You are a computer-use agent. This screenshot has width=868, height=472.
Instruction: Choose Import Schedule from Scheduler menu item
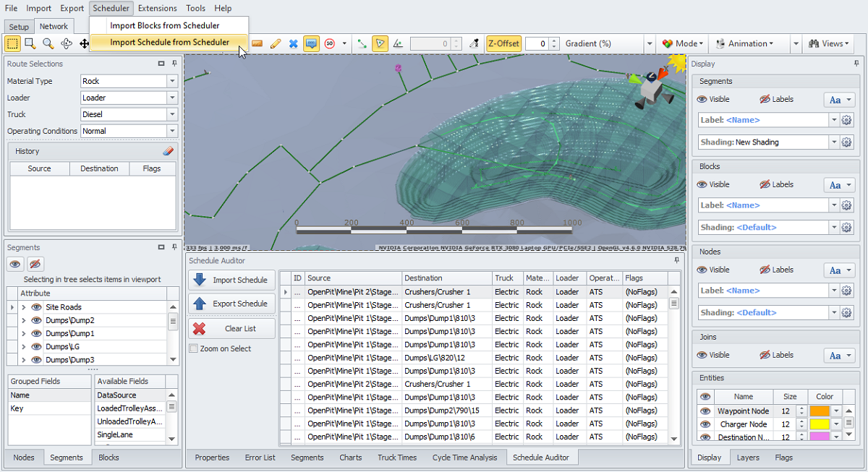click(x=169, y=42)
